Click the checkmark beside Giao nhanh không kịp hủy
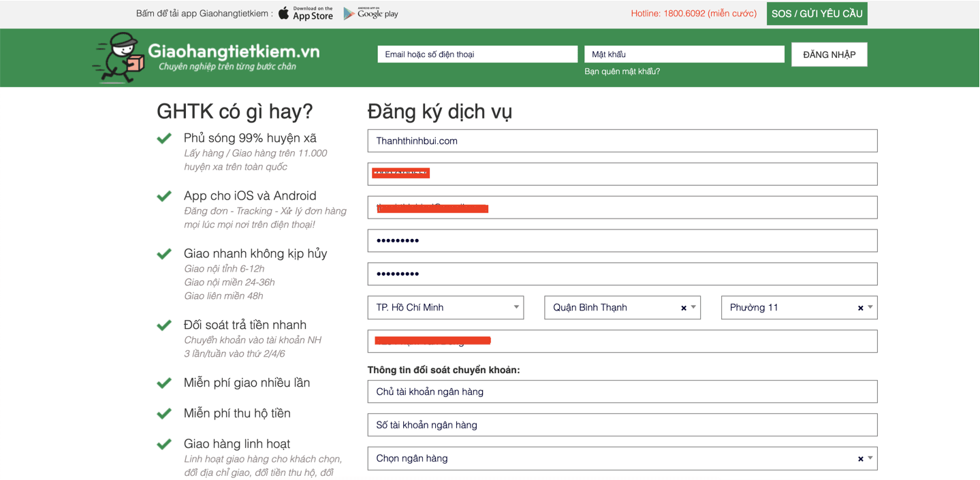 pyautogui.click(x=164, y=254)
